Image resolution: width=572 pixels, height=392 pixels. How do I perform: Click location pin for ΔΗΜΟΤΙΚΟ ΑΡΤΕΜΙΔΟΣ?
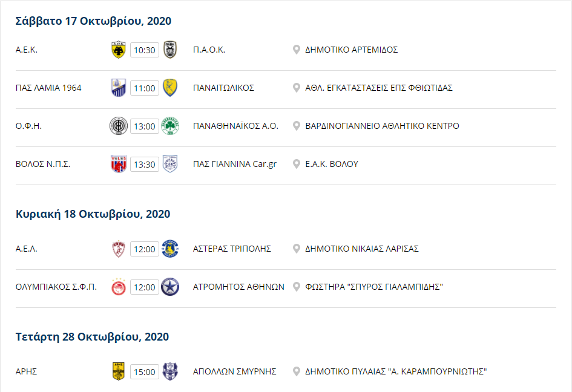click(x=297, y=50)
